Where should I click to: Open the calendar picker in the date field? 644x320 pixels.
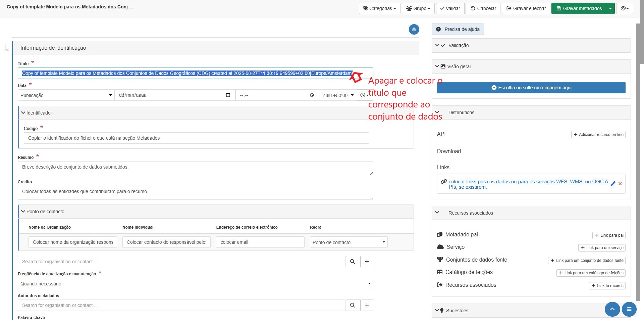(228, 95)
